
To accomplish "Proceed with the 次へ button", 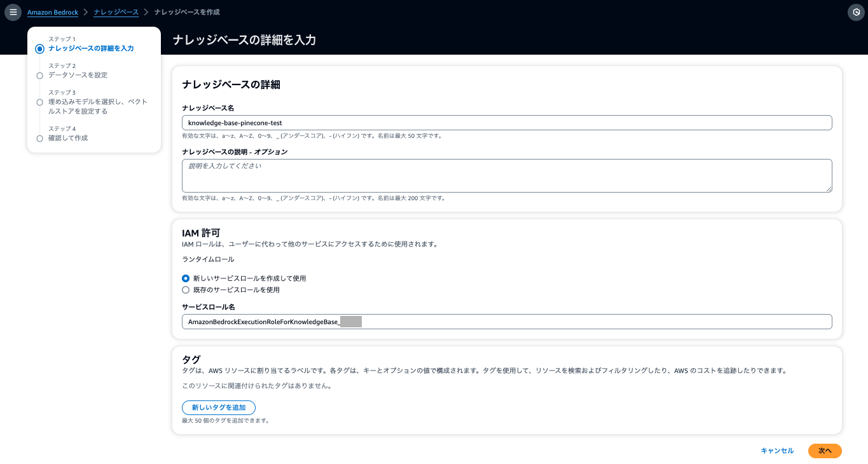I will click(825, 451).
